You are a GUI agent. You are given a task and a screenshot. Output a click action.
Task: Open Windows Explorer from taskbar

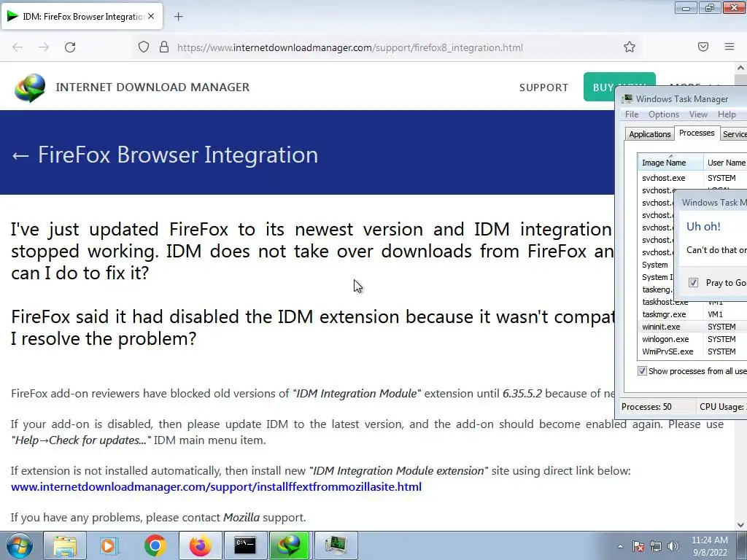pos(65,545)
